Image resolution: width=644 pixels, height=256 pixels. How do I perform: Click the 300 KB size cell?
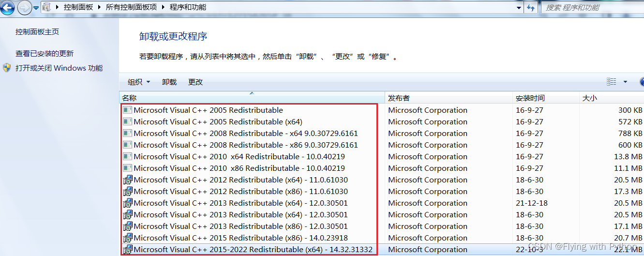[630, 110]
